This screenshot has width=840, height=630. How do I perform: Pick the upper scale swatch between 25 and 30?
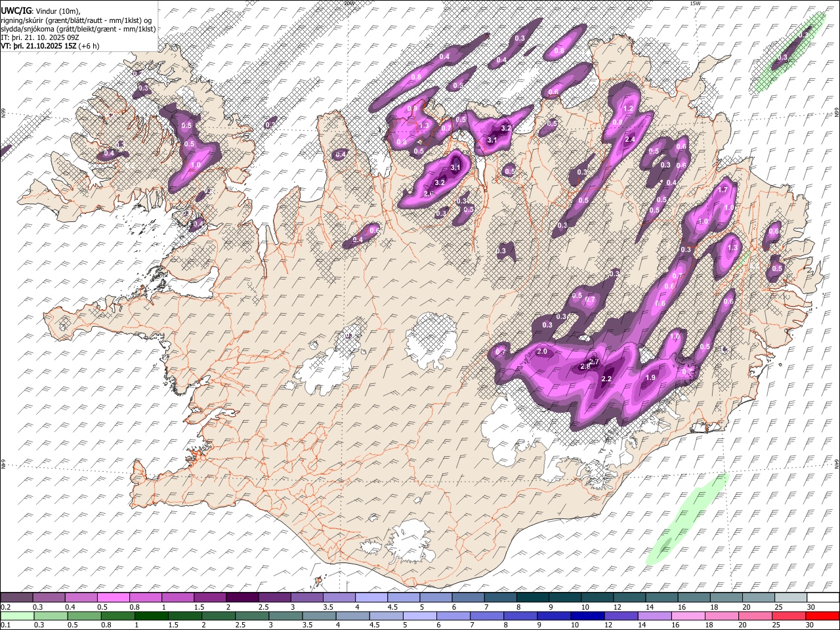click(x=790, y=597)
